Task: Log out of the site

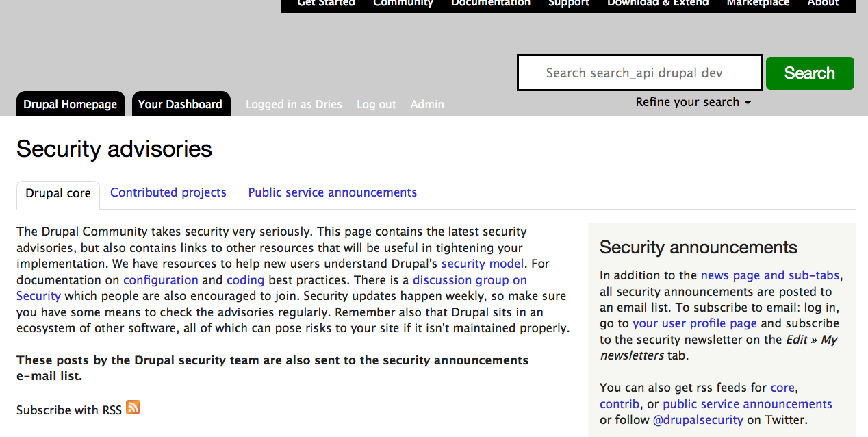Action: [376, 104]
